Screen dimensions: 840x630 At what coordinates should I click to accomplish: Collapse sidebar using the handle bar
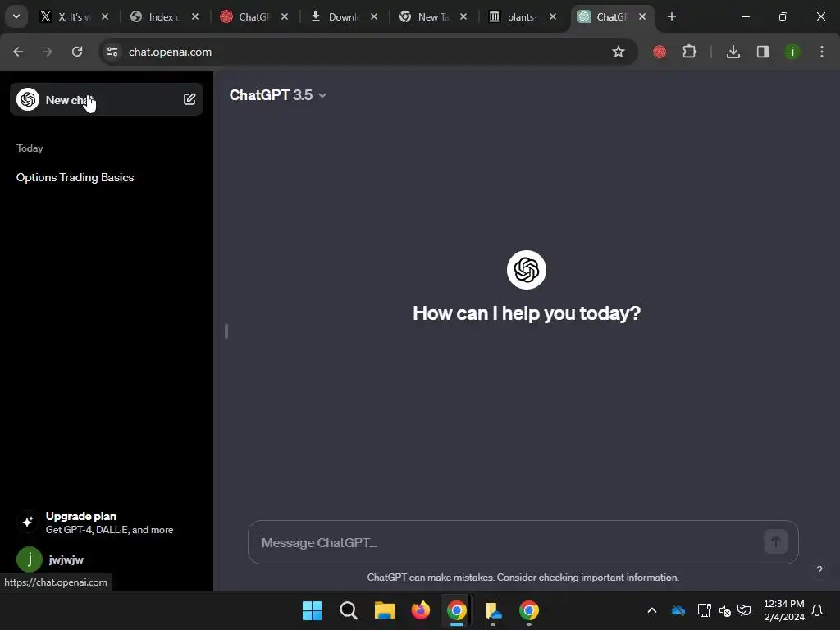[x=226, y=331]
